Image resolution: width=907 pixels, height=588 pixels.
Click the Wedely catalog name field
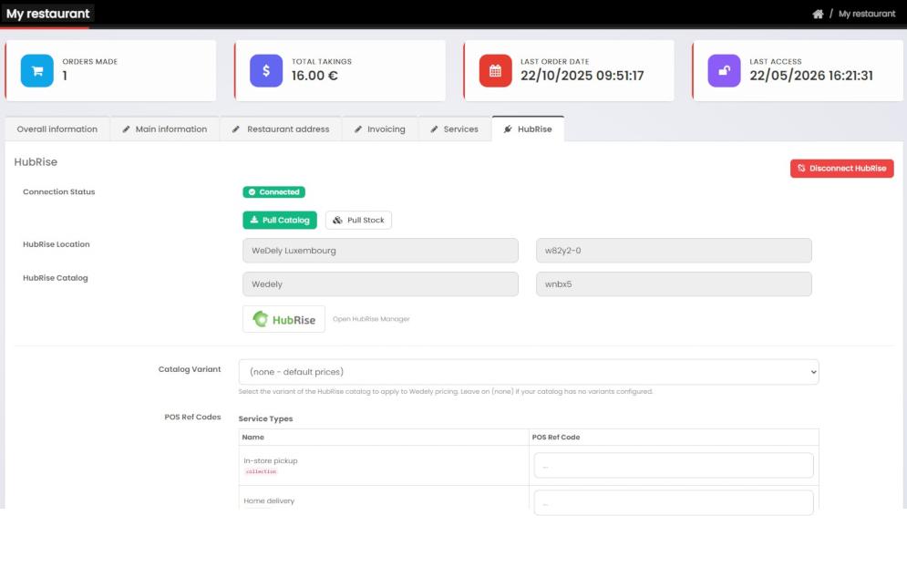click(x=381, y=284)
